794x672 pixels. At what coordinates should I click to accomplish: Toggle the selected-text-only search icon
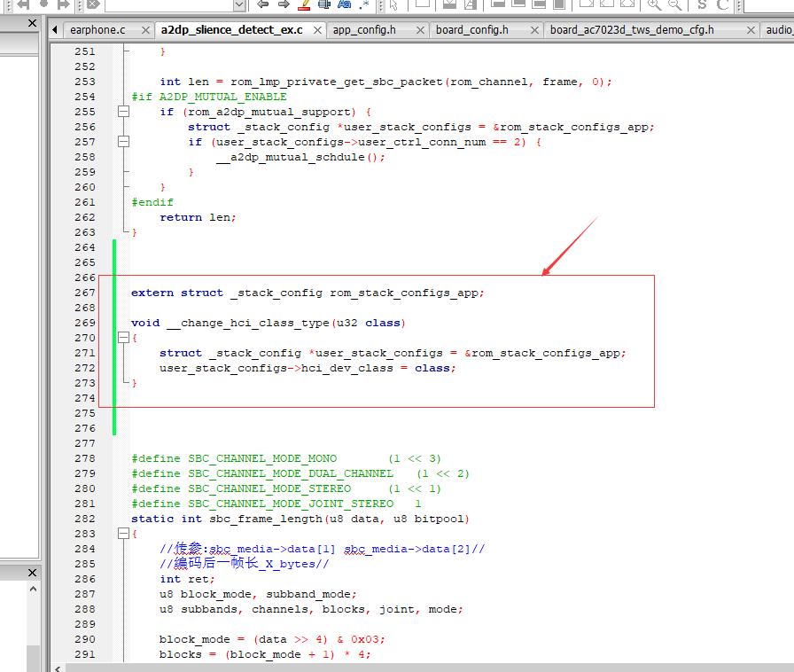coord(324,4)
